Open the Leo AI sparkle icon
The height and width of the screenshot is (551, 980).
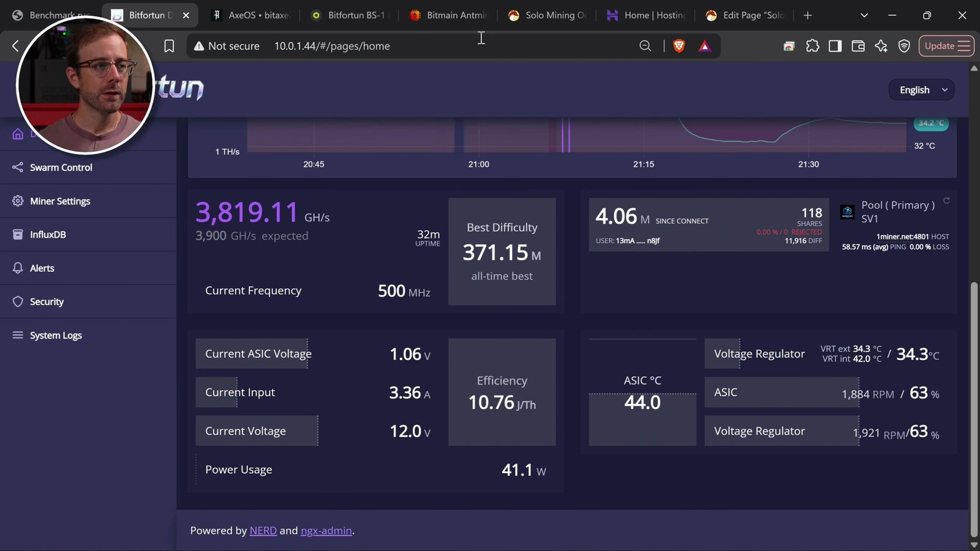pyautogui.click(x=881, y=46)
